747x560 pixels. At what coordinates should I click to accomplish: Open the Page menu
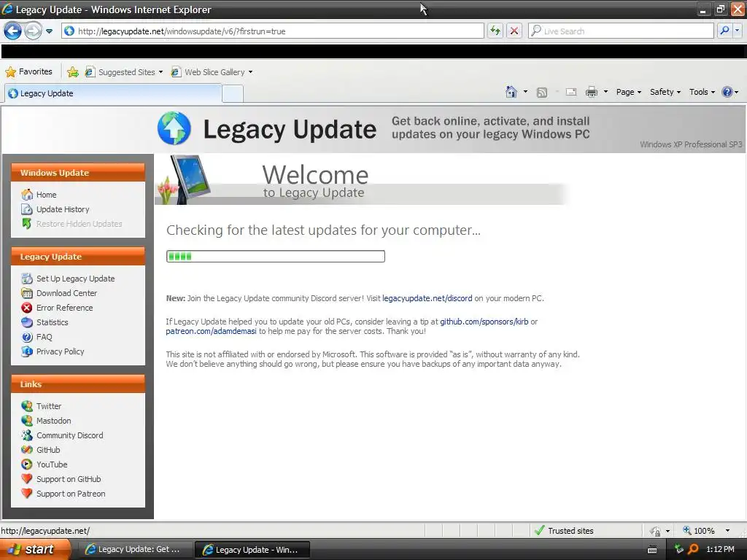628,92
